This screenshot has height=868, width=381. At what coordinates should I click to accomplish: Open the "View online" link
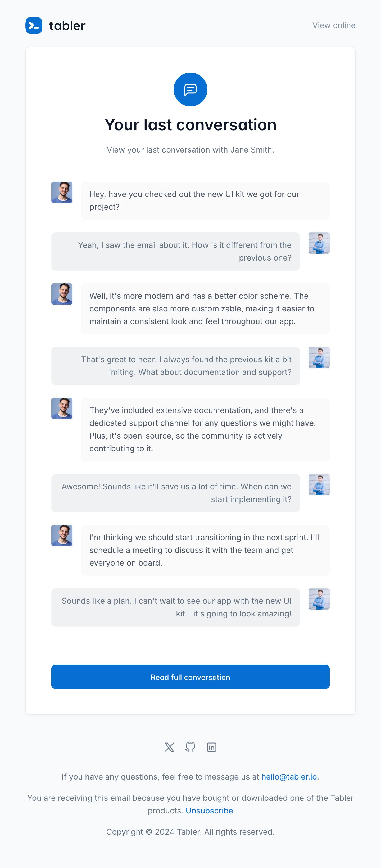(334, 26)
